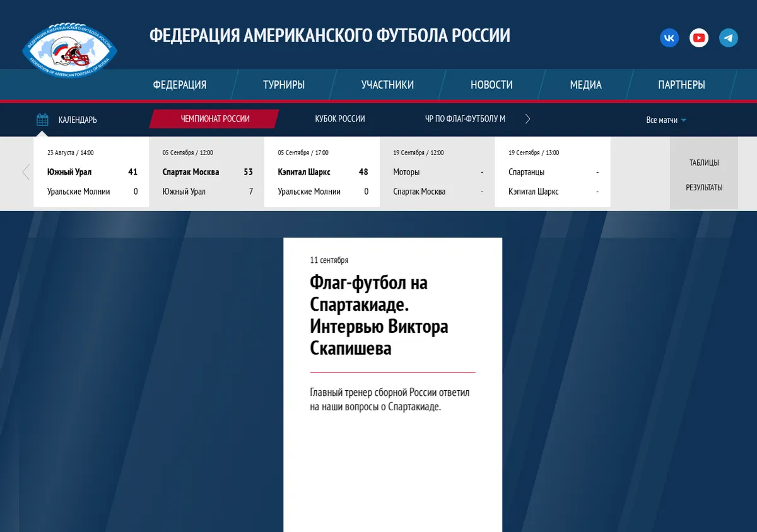Show previous matches with left arrow
The width and height of the screenshot is (757, 532).
coord(26,172)
